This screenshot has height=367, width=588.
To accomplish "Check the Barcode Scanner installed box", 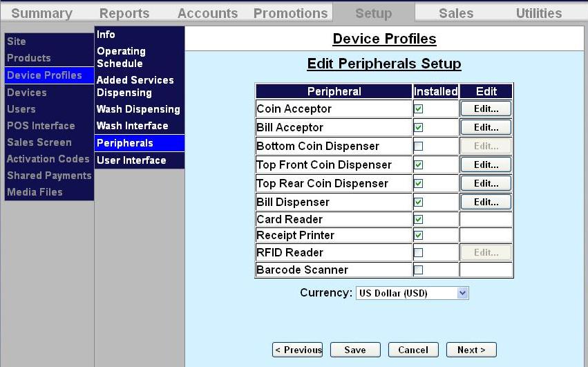I will click(419, 270).
